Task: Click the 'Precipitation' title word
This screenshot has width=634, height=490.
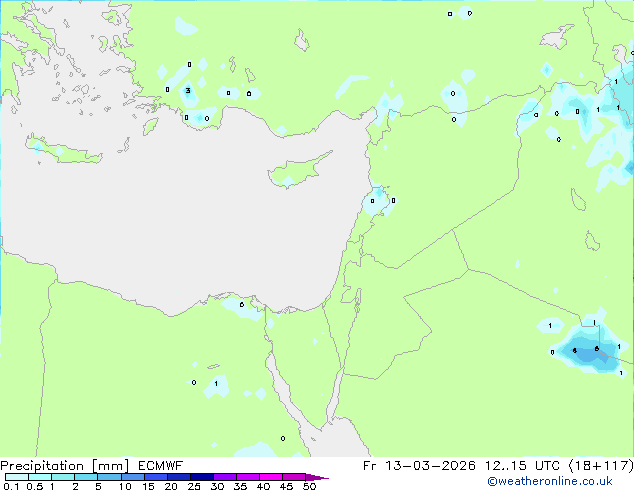Action: pos(42,466)
